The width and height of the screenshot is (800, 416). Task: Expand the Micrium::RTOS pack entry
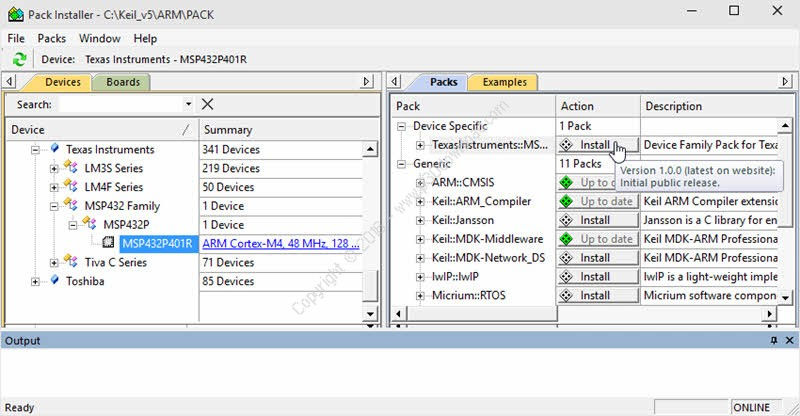pos(420,296)
